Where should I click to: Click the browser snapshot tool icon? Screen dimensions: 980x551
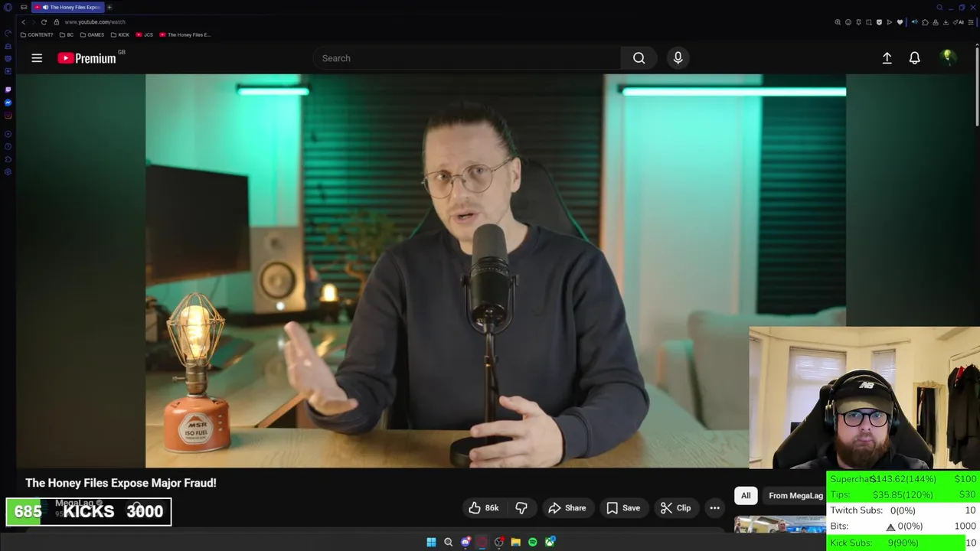868,22
